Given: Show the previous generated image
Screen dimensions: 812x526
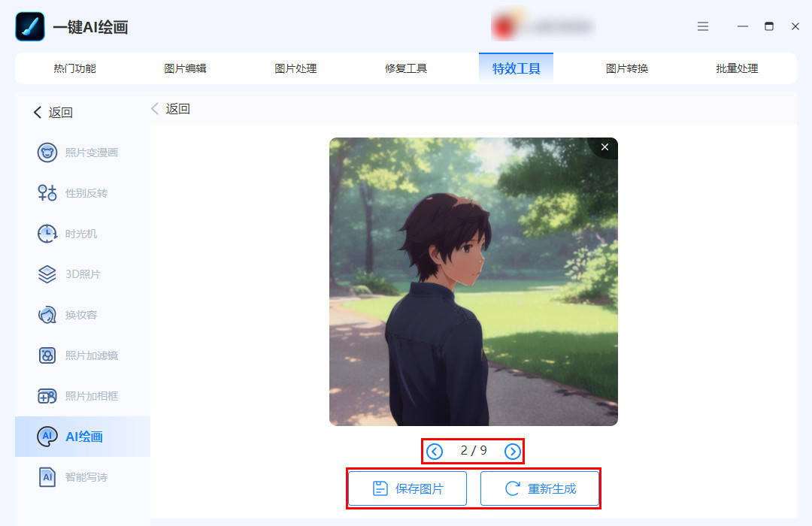Looking at the screenshot, I should [x=435, y=452].
